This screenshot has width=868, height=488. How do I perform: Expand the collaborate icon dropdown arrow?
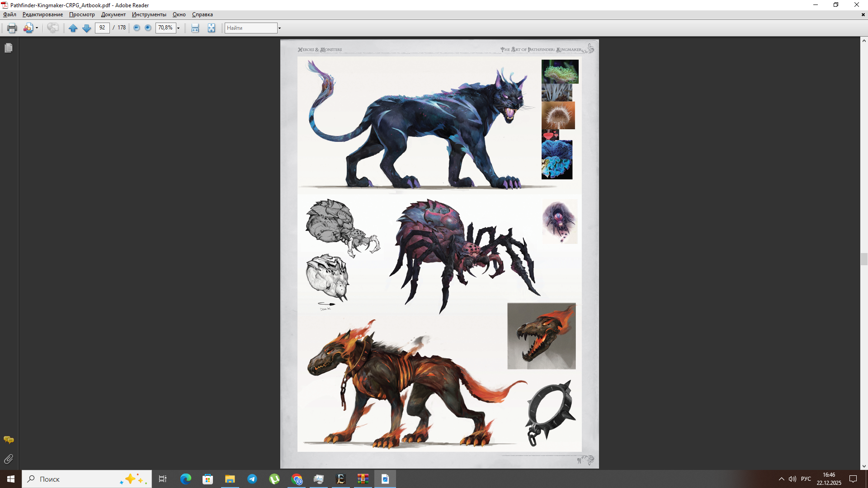pyautogui.click(x=37, y=28)
